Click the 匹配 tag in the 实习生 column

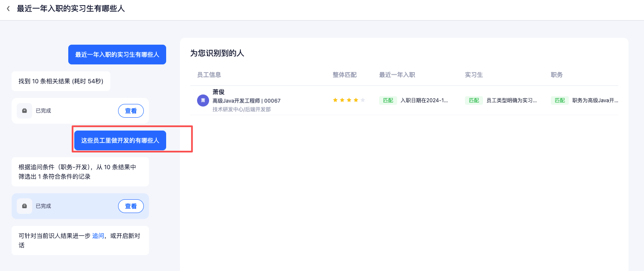(474, 100)
